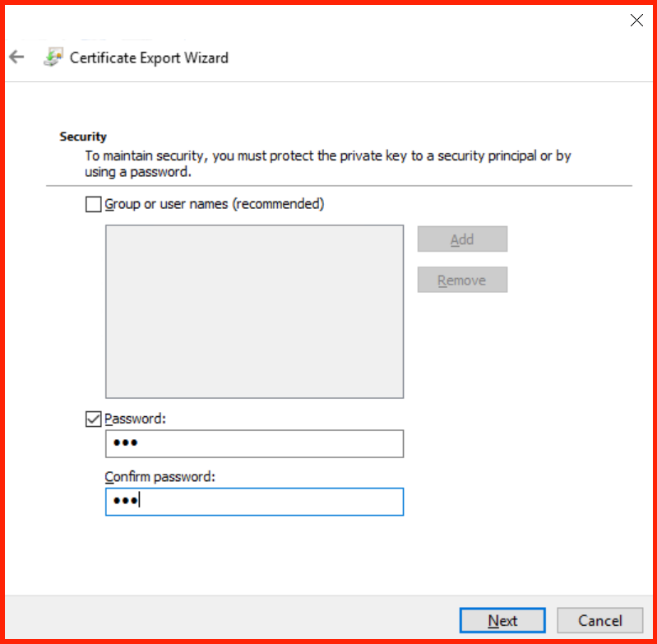Close the wizard with the X icon

click(636, 20)
